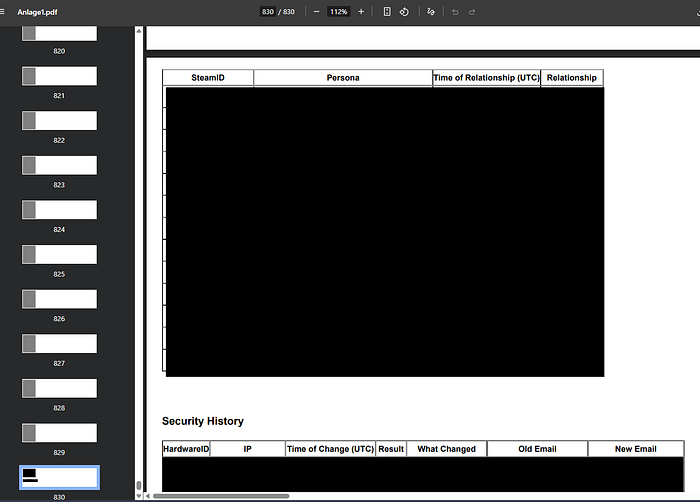Toggle fit to page
The height and width of the screenshot is (502, 700).
[x=387, y=12]
